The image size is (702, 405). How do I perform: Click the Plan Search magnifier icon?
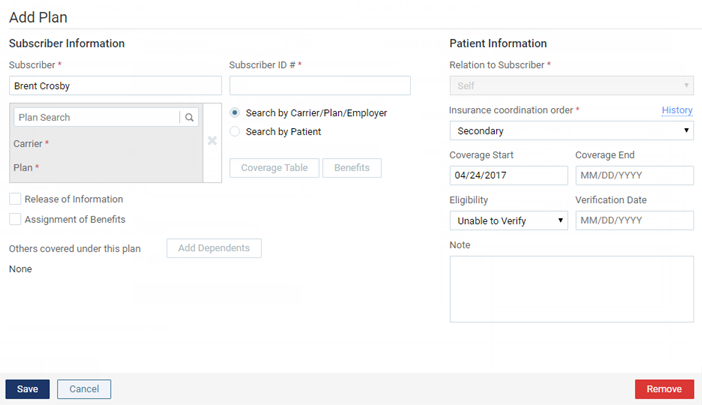click(x=189, y=117)
